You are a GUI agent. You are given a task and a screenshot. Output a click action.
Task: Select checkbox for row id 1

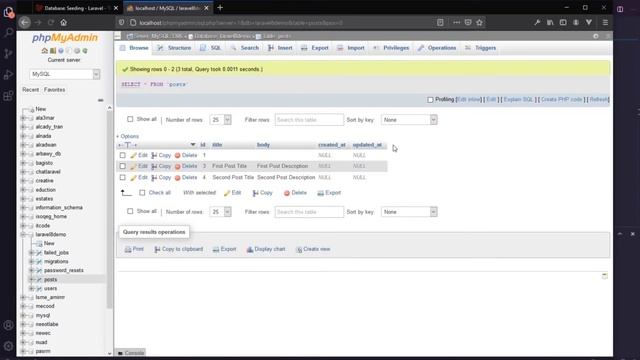tap(122, 155)
